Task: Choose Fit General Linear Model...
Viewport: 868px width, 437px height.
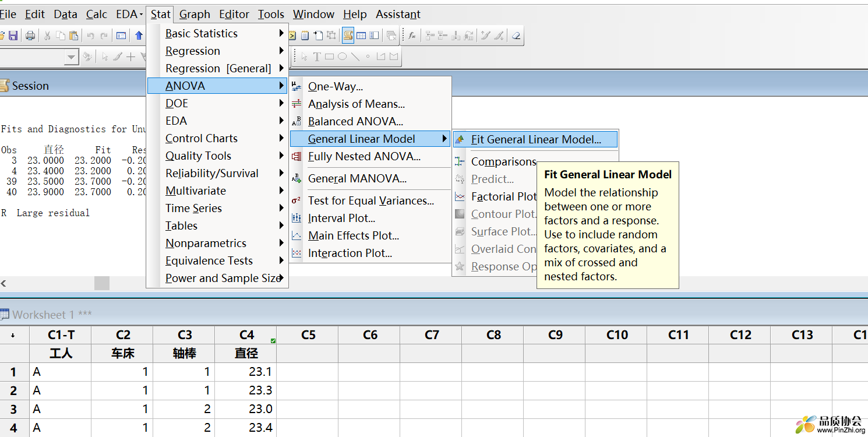Action: click(x=535, y=139)
